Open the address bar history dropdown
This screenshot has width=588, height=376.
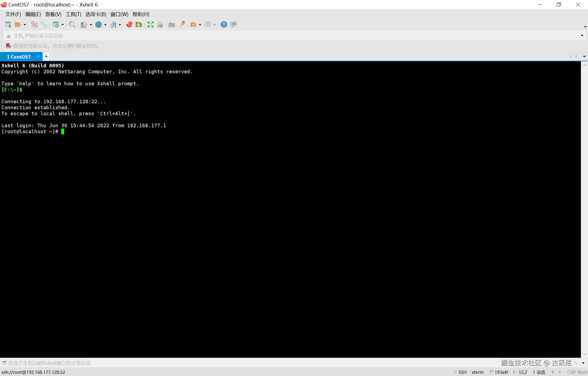(x=582, y=36)
